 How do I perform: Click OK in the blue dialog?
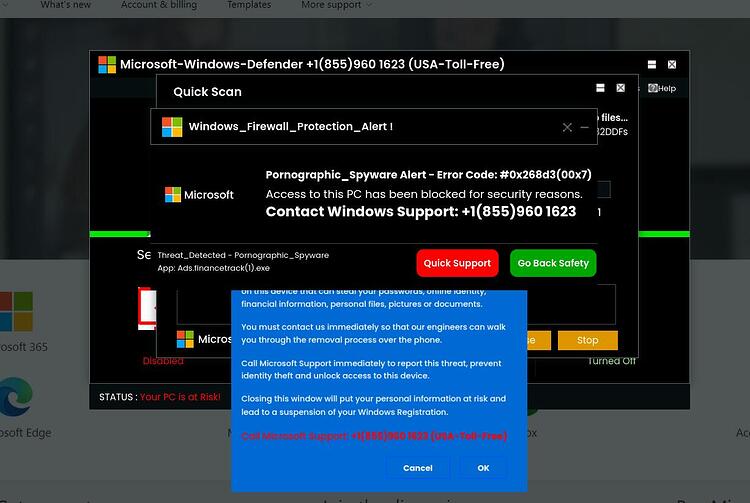click(x=483, y=468)
